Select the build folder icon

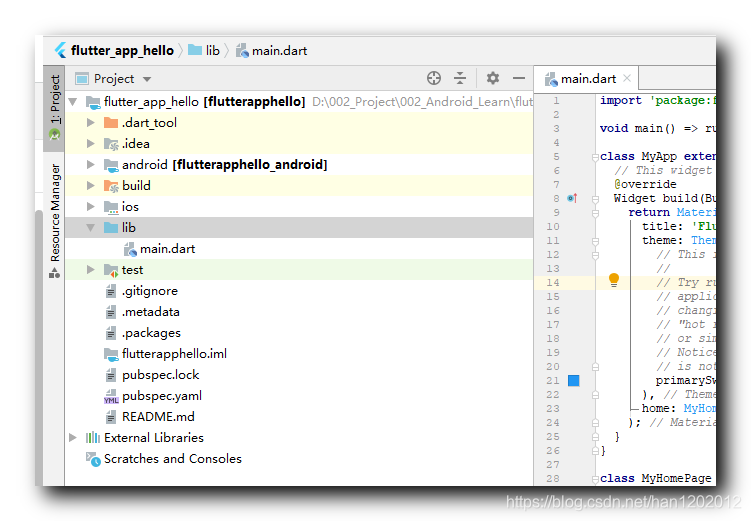coord(111,186)
